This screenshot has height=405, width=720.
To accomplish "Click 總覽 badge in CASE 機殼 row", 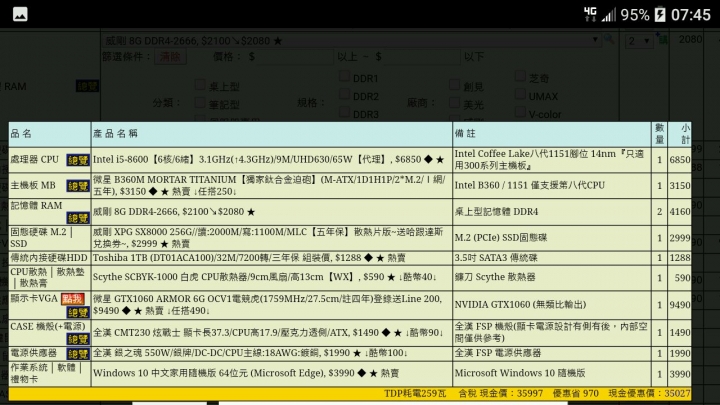I will coord(78,339).
